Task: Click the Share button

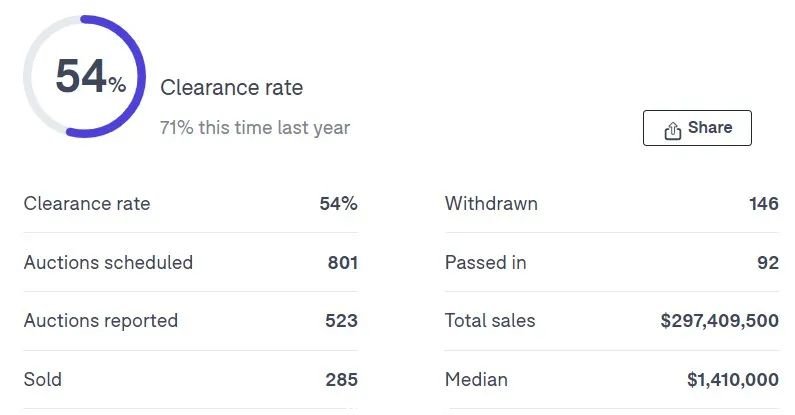Action: (x=697, y=128)
